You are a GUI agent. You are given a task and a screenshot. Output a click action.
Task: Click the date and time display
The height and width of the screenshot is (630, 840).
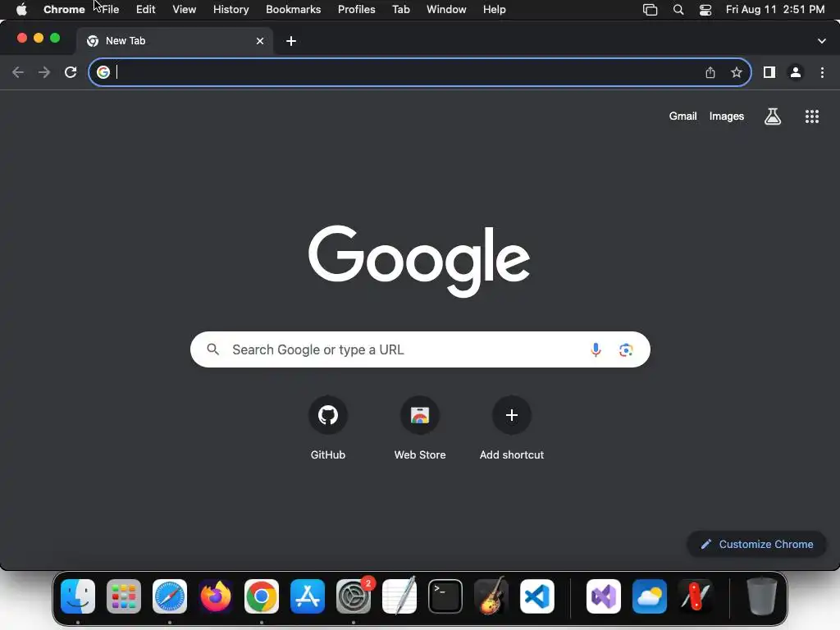click(775, 10)
